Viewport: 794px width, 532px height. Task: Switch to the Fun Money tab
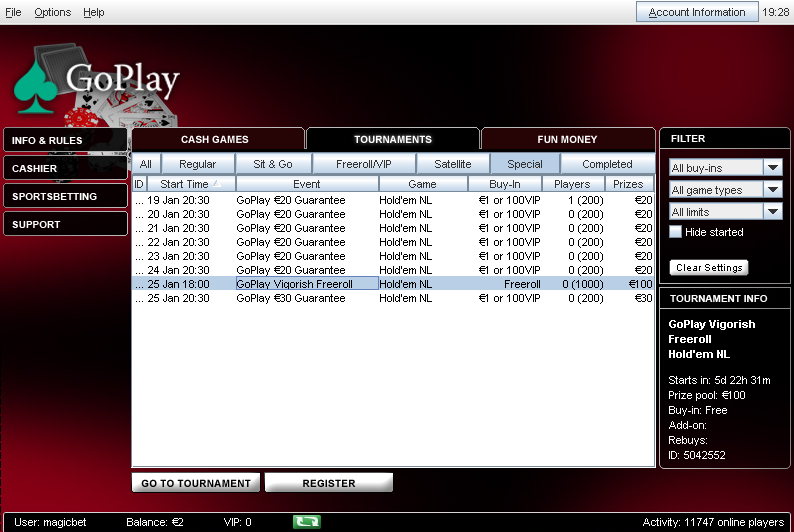(x=568, y=139)
